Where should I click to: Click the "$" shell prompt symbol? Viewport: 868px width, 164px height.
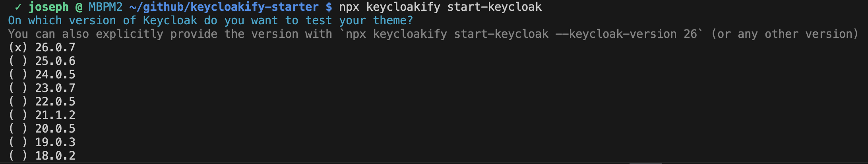pyautogui.click(x=329, y=7)
